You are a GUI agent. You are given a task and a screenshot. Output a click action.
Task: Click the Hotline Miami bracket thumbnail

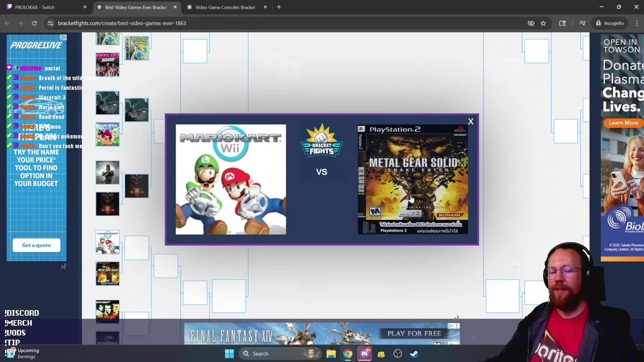coord(107,64)
